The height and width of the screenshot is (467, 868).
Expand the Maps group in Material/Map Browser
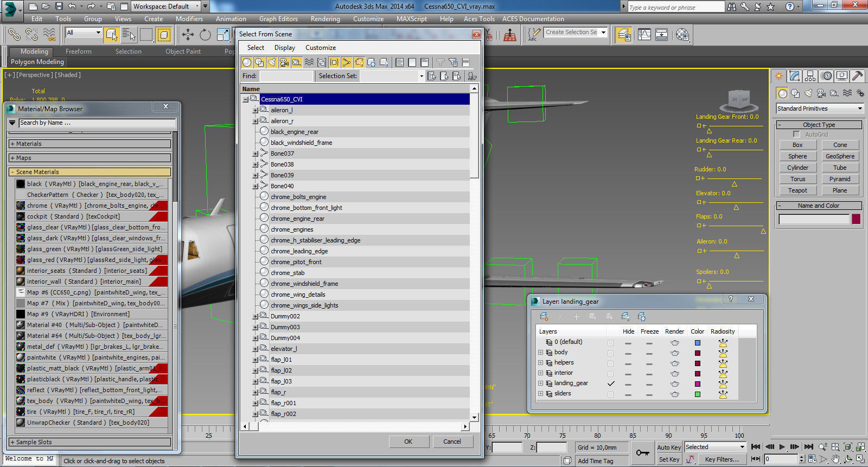90,158
